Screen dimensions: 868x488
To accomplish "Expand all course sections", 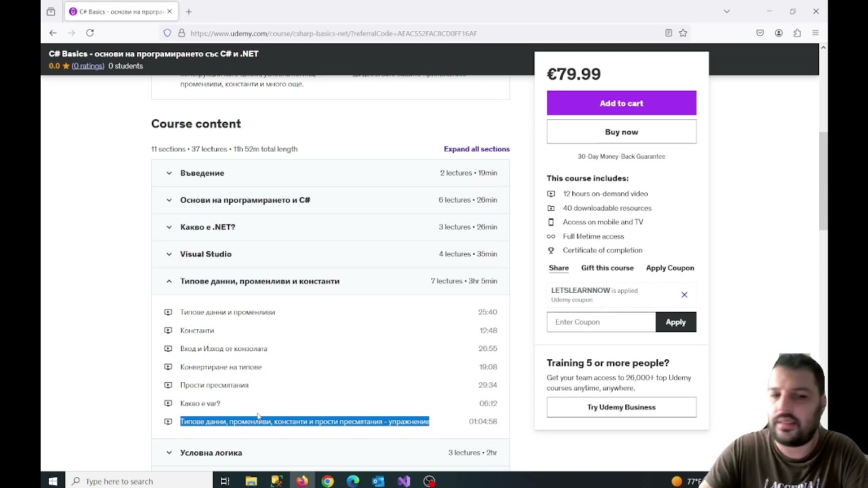I will (477, 149).
